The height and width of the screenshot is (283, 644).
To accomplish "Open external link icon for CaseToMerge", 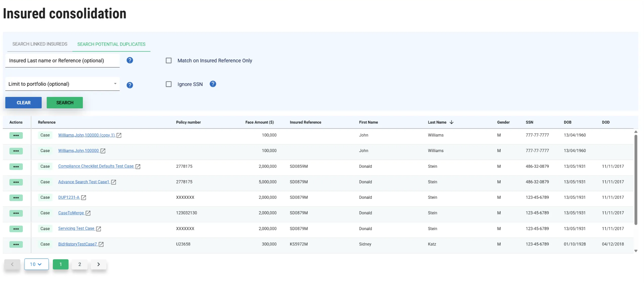I will click(88, 213).
